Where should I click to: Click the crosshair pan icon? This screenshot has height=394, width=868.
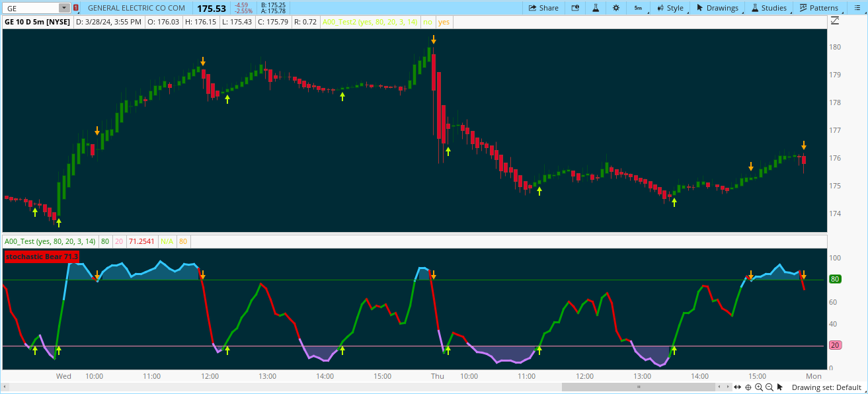748,387
